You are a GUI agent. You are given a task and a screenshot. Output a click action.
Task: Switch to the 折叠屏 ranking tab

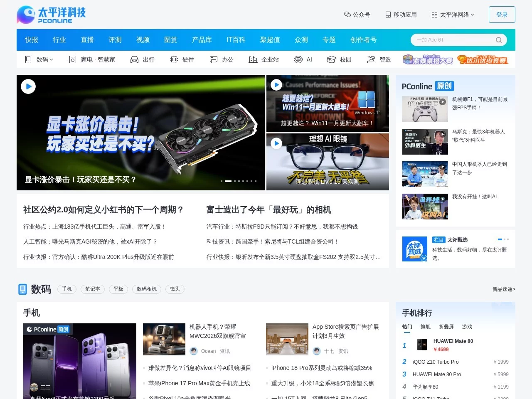tap(446, 327)
